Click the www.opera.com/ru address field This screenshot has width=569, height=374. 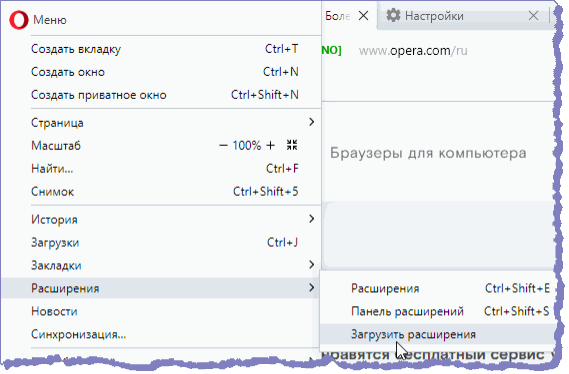(413, 51)
